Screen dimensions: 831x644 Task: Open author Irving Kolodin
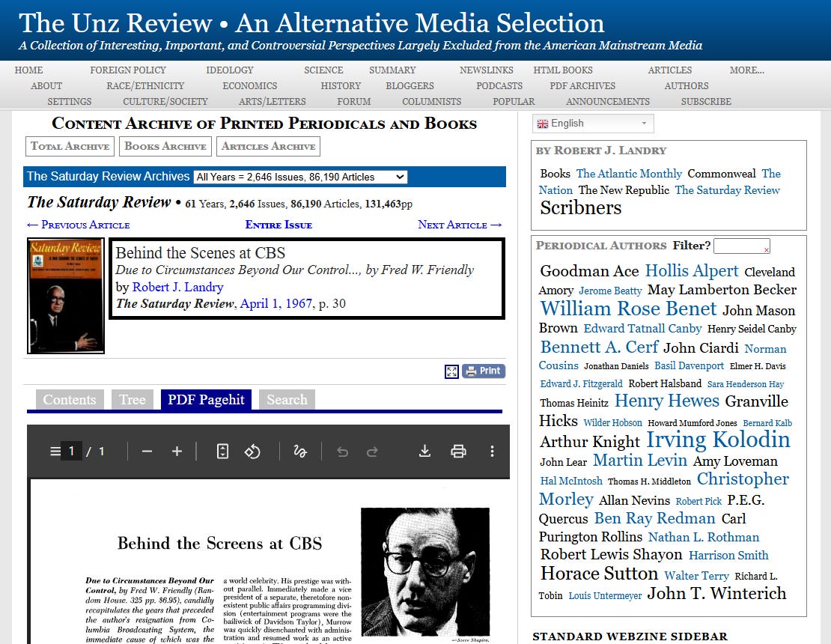coord(718,440)
